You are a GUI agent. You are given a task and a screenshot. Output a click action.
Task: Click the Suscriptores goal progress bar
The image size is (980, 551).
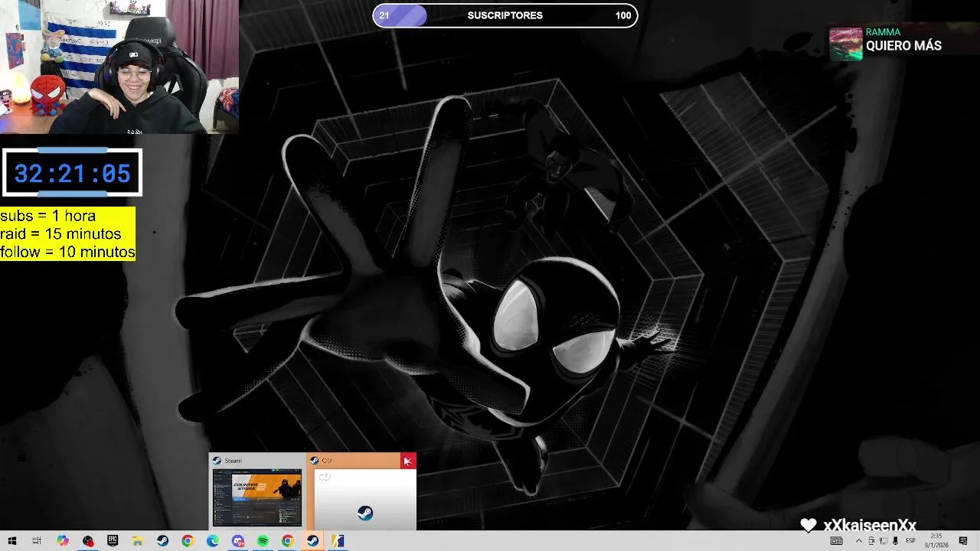coord(505,15)
